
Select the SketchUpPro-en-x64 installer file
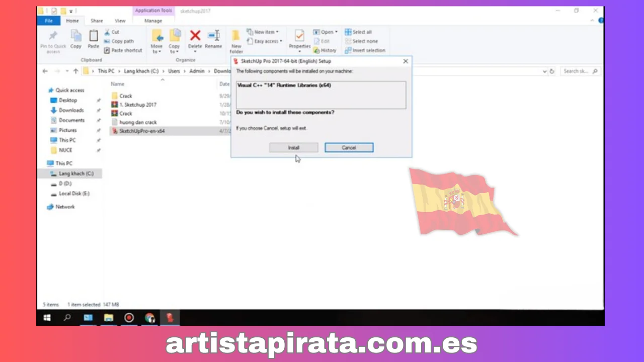point(138,131)
